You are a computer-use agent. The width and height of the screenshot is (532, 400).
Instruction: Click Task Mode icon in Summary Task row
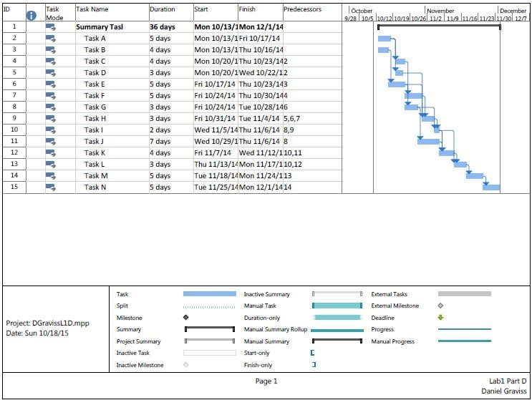pyautogui.click(x=51, y=27)
